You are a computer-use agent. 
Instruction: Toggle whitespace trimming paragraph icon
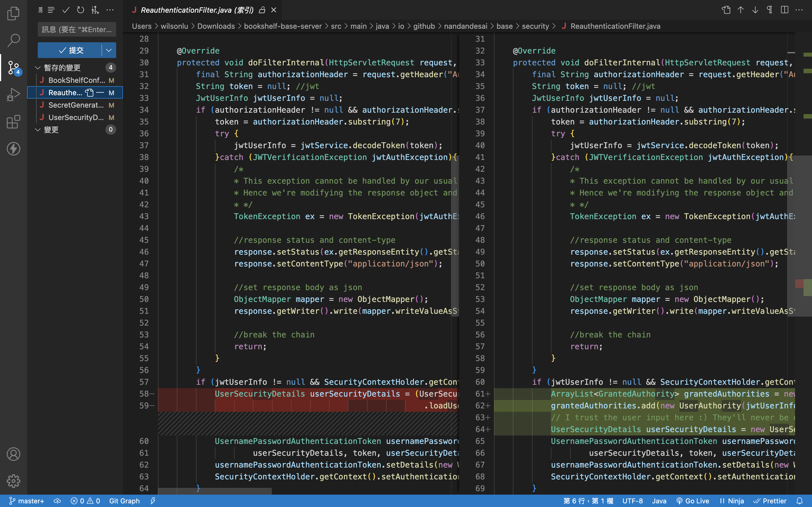pos(770,10)
